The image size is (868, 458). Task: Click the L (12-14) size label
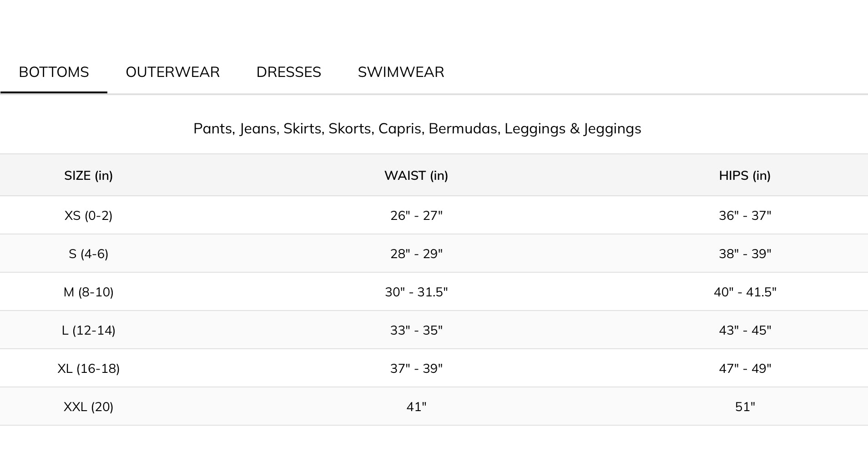(x=88, y=330)
